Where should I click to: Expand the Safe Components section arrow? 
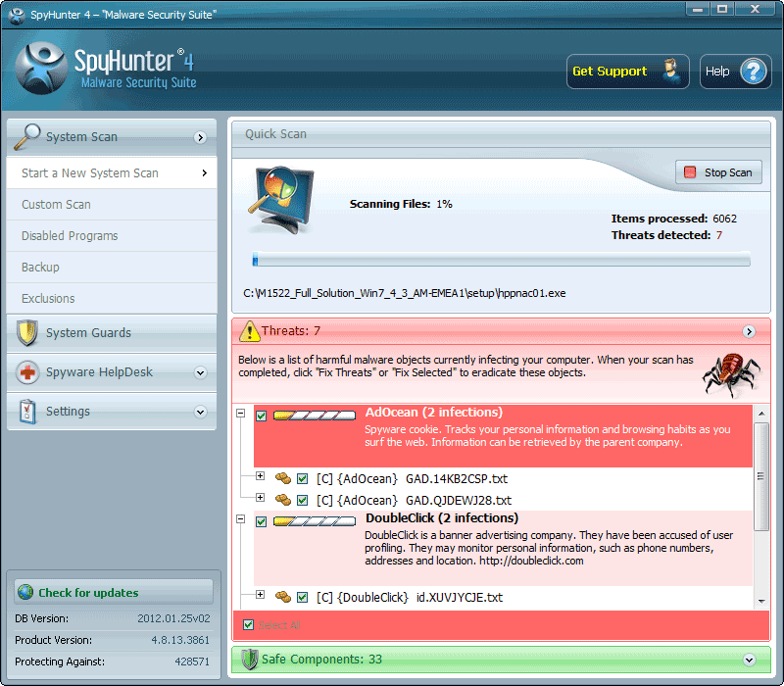click(749, 660)
